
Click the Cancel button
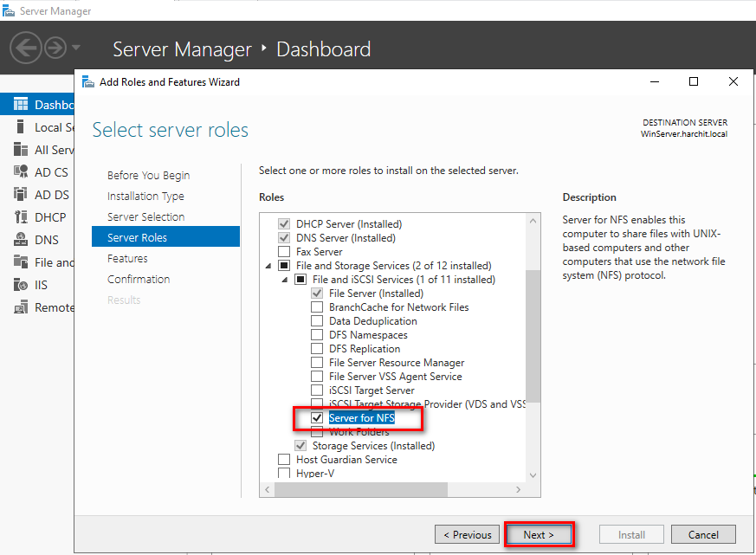703,534
